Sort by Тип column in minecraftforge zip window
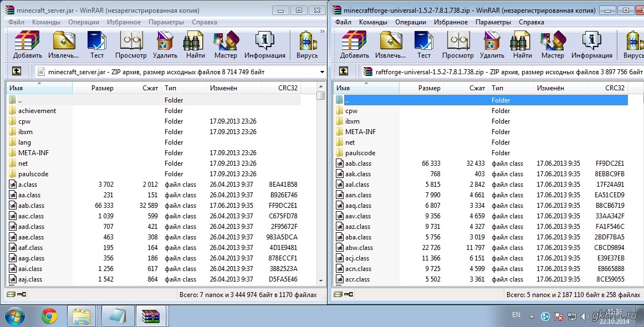 [510, 88]
